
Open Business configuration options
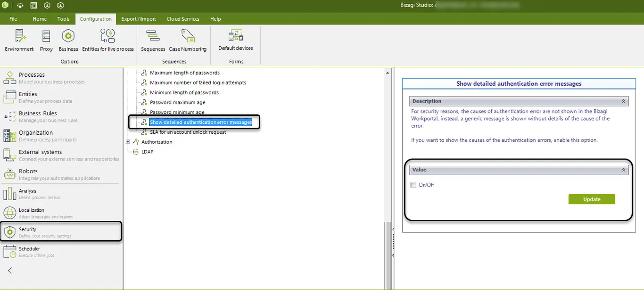[68, 40]
